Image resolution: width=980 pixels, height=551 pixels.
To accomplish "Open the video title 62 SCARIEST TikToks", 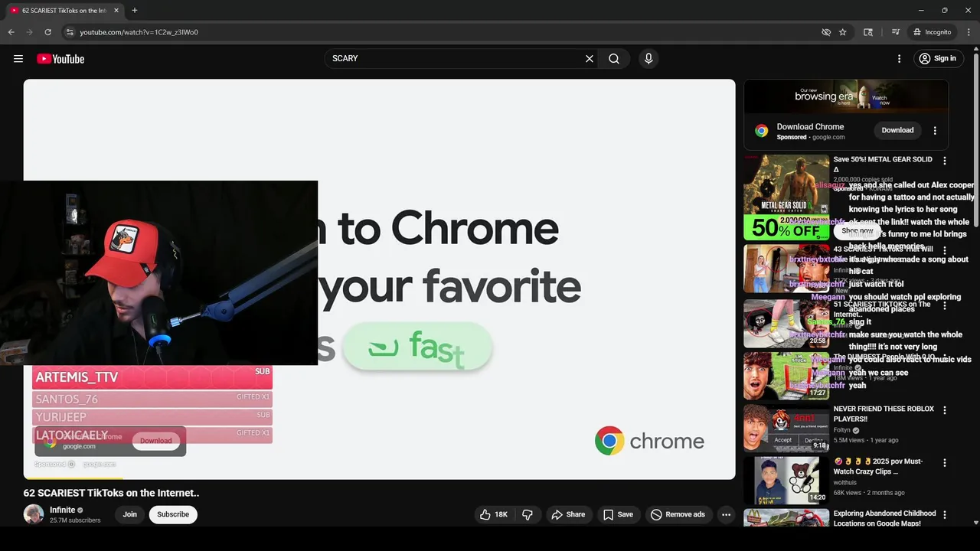I will click(111, 494).
